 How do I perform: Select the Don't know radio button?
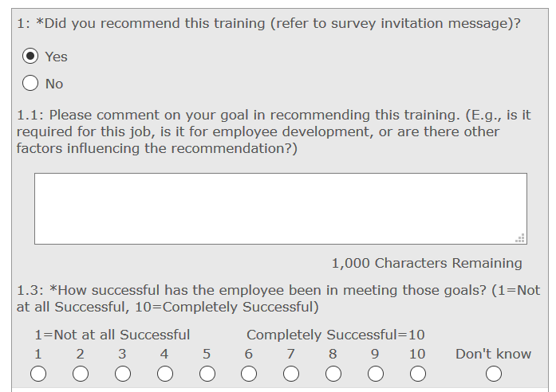(x=494, y=374)
